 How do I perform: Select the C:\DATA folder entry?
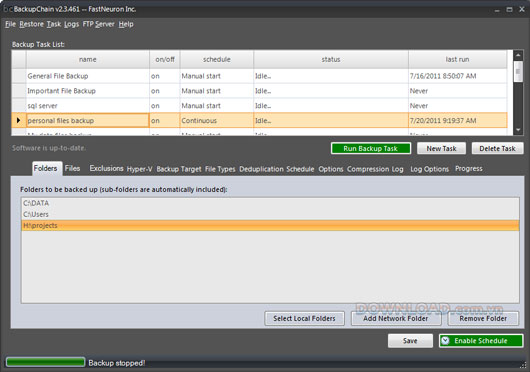pos(270,203)
